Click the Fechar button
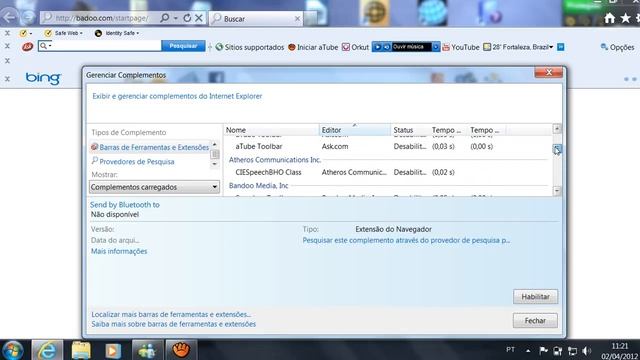Viewport: 640px width, 360px height. pyautogui.click(x=535, y=321)
